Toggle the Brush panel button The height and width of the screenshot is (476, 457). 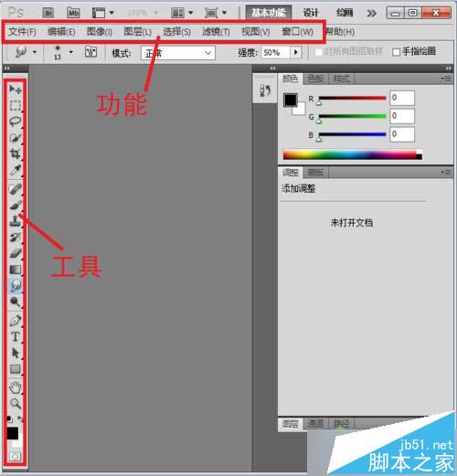[90, 52]
